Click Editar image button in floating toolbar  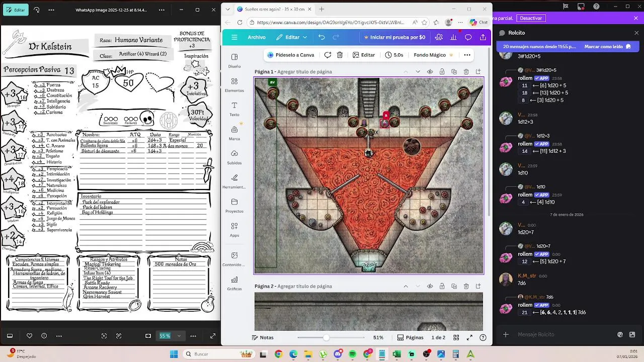pyautogui.click(x=364, y=55)
